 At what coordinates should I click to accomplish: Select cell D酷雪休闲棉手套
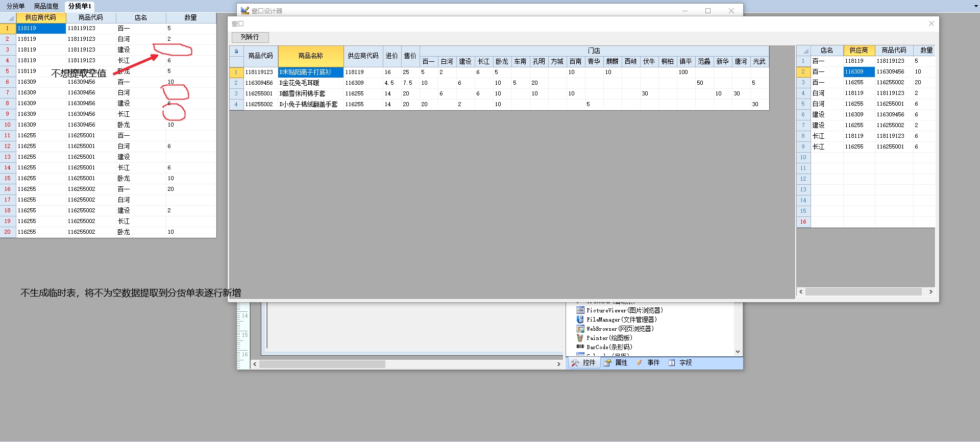pyautogui.click(x=311, y=94)
